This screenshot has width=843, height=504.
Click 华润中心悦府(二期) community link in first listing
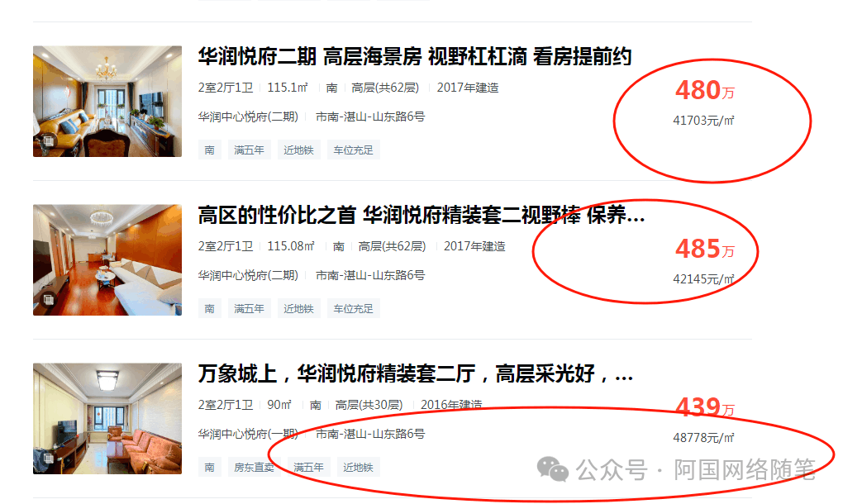click(248, 116)
